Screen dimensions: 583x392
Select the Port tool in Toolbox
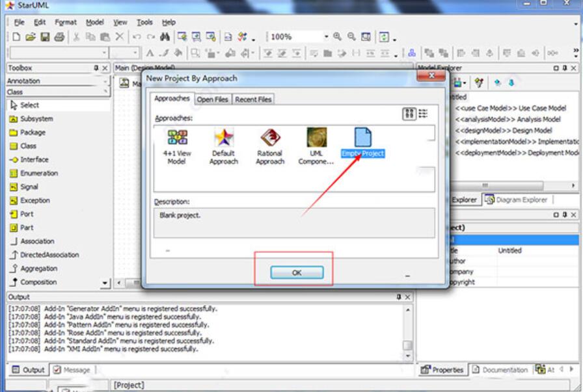(21, 214)
